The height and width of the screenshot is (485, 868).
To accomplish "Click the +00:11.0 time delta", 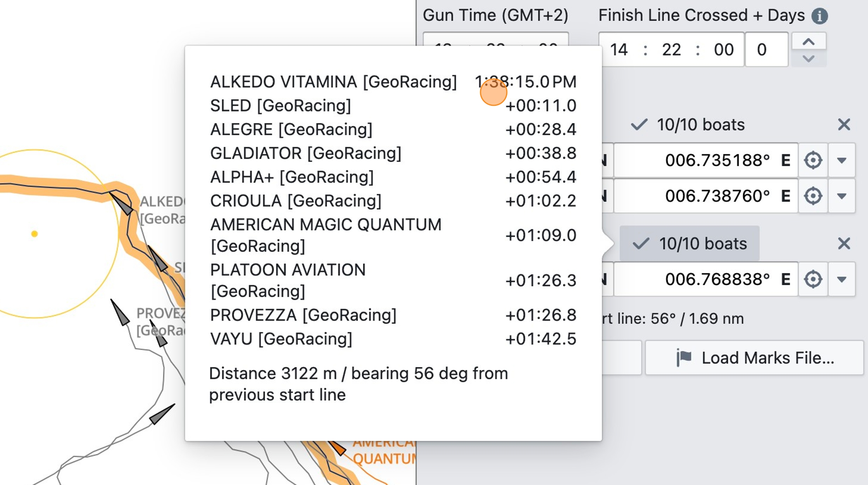I will (541, 106).
